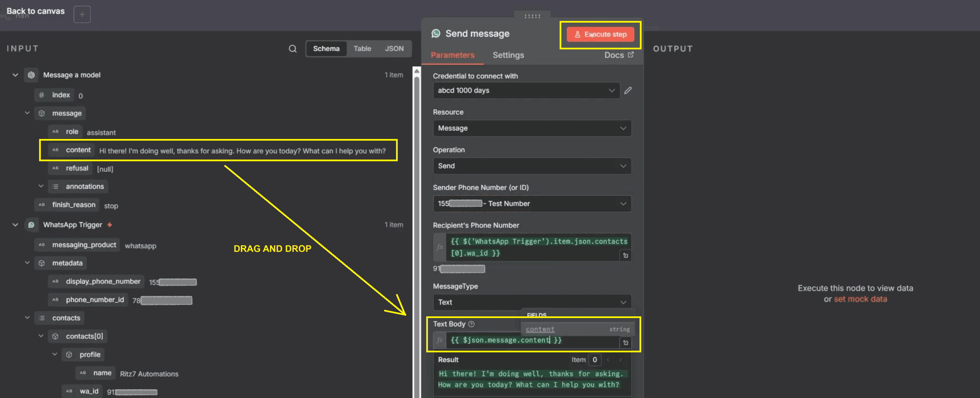The width and height of the screenshot is (980, 398).
Task: Collapse the message tree node
Action: tap(27, 113)
